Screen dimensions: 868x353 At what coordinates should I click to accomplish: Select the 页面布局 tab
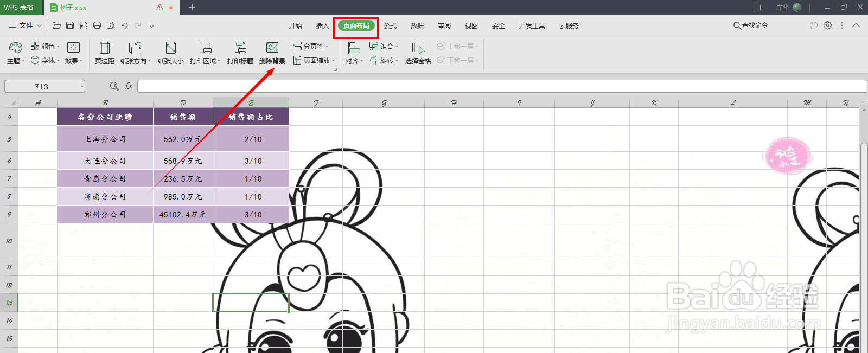point(356,25)
